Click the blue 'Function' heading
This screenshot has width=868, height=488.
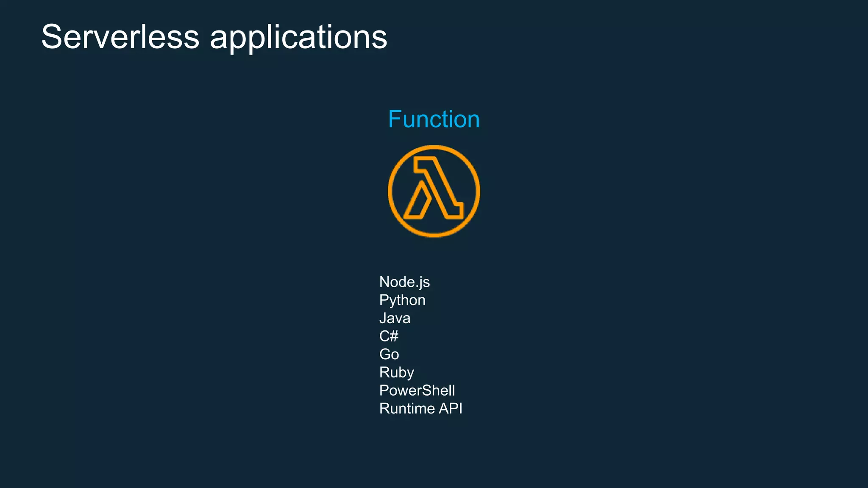pos(434,119)
